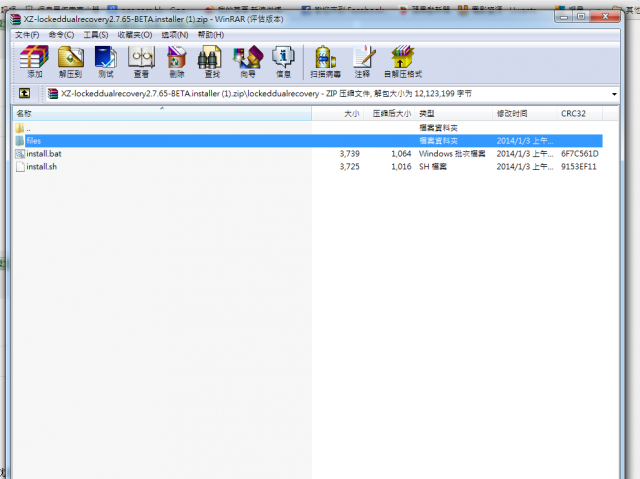Go up one folder level button
Screen dimensions: 640x479
coord(24,93)
